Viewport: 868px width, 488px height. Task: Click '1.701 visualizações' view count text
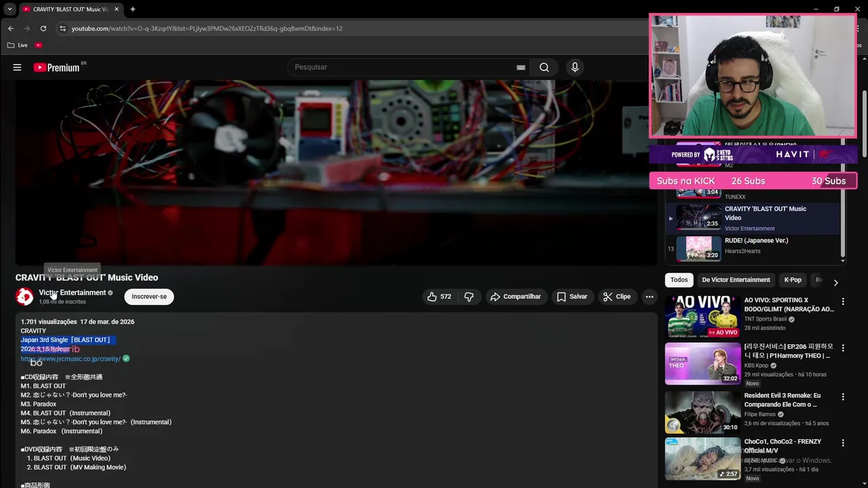(49, 322)
